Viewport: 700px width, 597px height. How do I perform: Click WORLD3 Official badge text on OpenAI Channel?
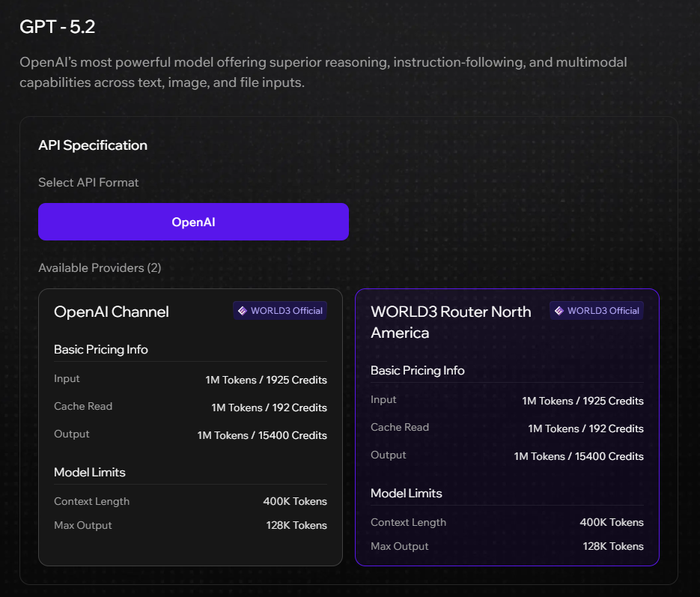tap(286, 311)
